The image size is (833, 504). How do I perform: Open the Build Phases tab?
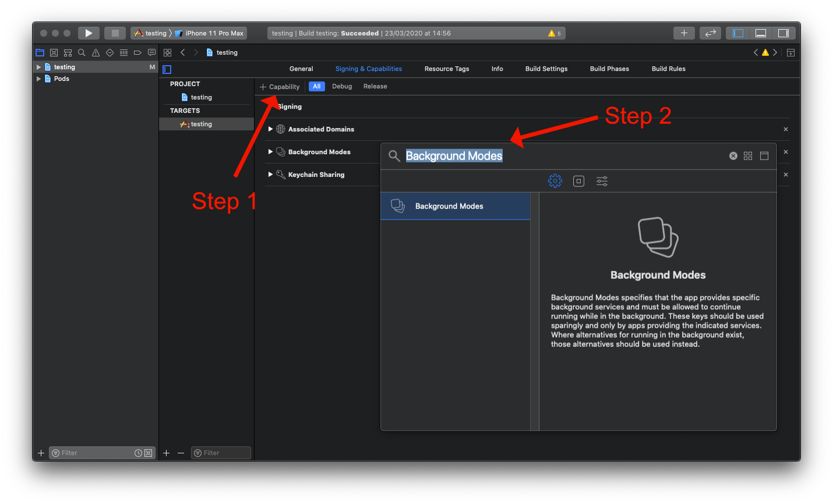tap(609, 69)
